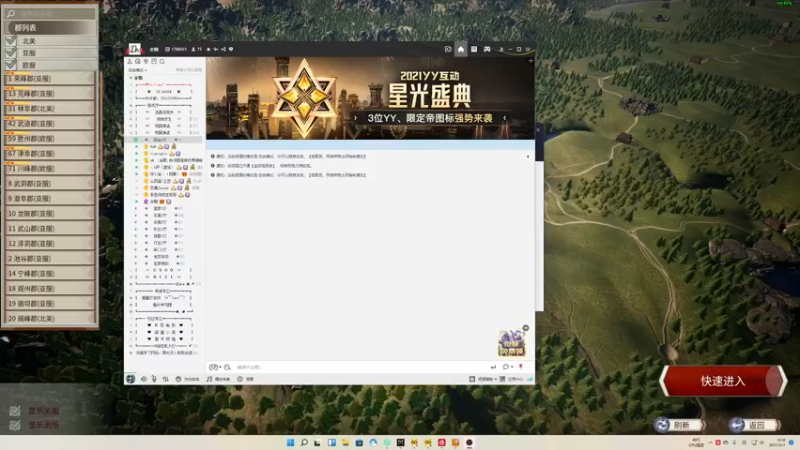Click banner previous arrow before 3位YY text
The width and height of the screenshot is (800, 450).
pyautogui.click(x=356, y=118)
